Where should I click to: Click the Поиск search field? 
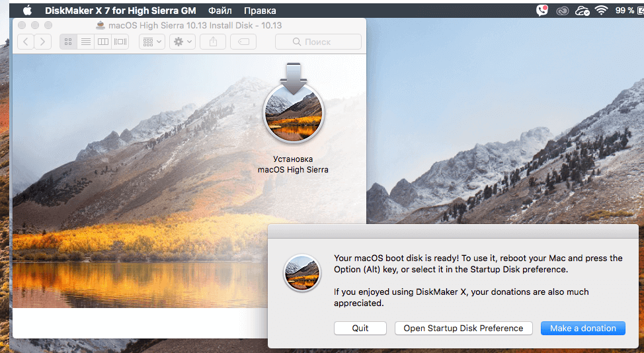(318, 42)
